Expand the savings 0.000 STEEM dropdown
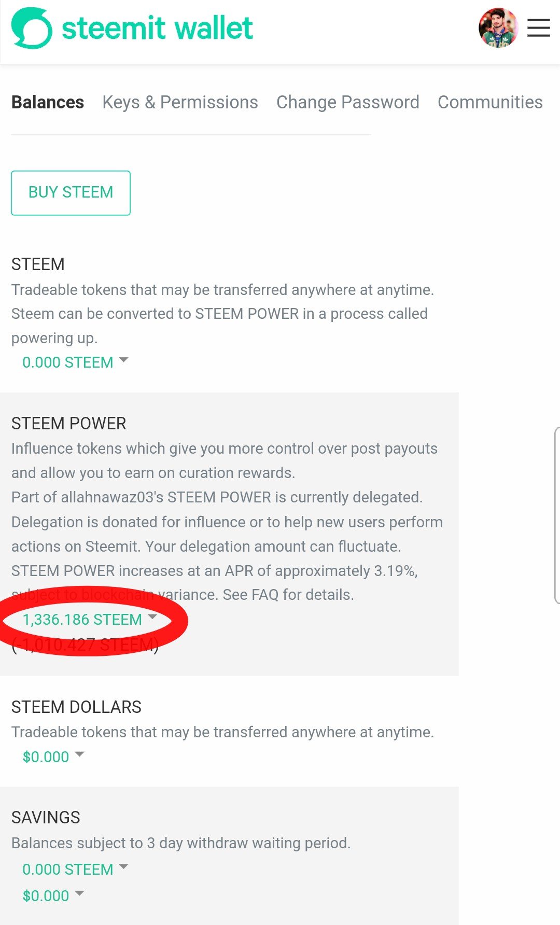This screenshot has height=925, width=560. click(x=75, y=869)
